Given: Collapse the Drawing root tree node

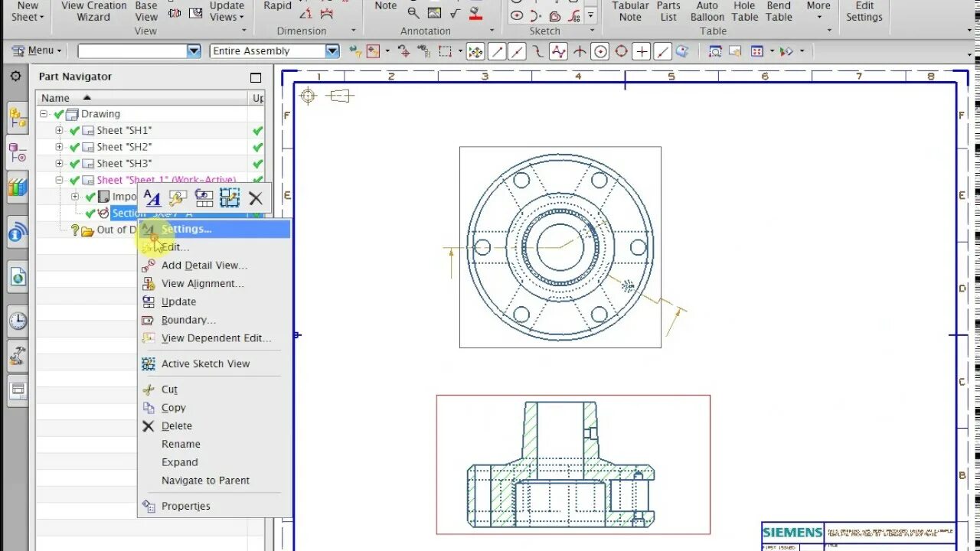Looking at the screenshot, I should click(x=44, y=113).
